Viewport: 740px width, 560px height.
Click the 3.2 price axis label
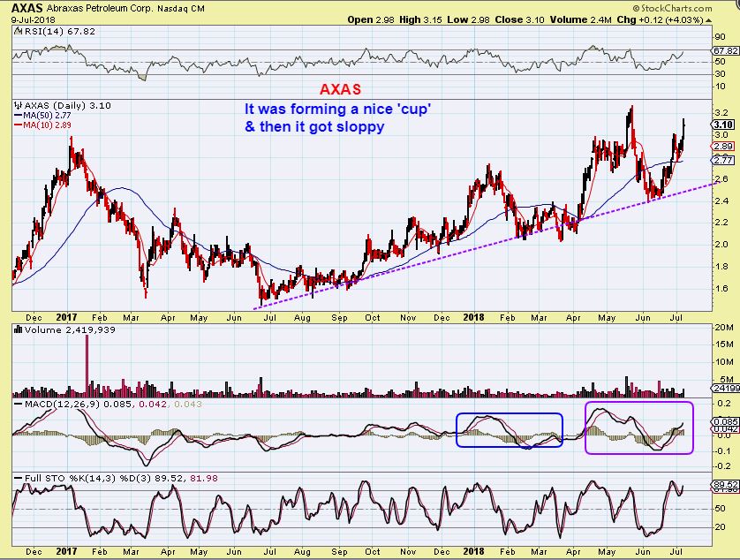(721, 113)
